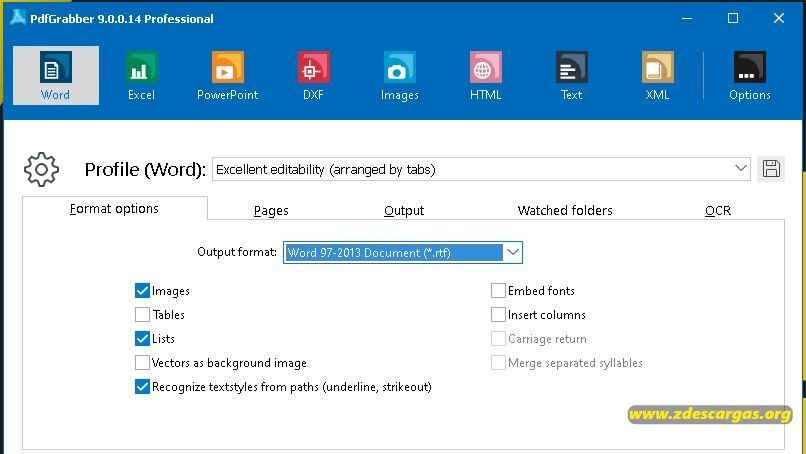806x454 pixels.
Task: Minimize the PdfGrabber window
Action: tap(687, 19)
